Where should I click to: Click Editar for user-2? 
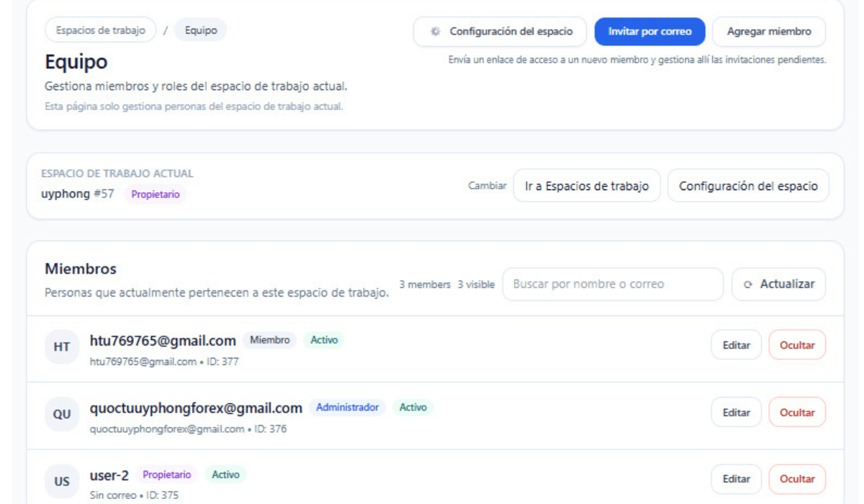tap(736, 479)
